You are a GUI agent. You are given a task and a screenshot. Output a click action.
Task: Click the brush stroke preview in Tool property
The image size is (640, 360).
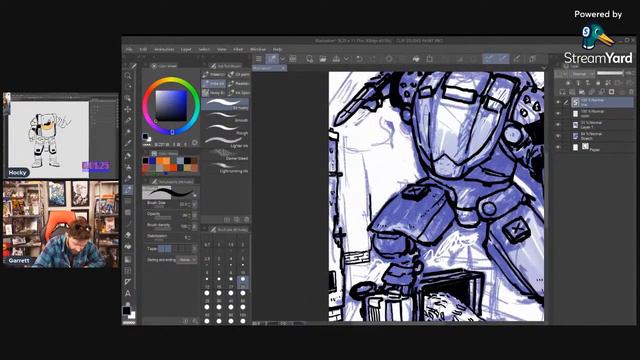(x=171, y=192)
